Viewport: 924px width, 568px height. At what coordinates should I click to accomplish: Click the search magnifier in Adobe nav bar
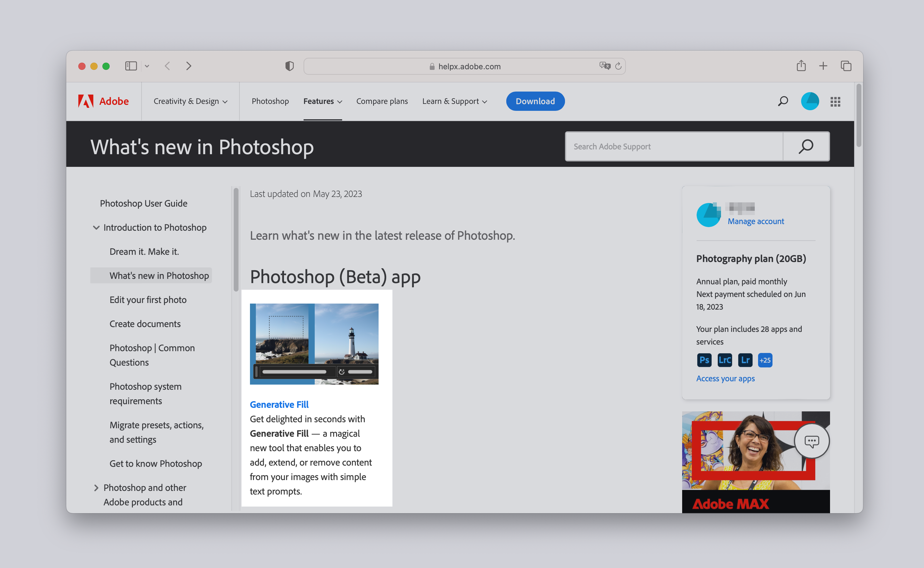[783, 101]
